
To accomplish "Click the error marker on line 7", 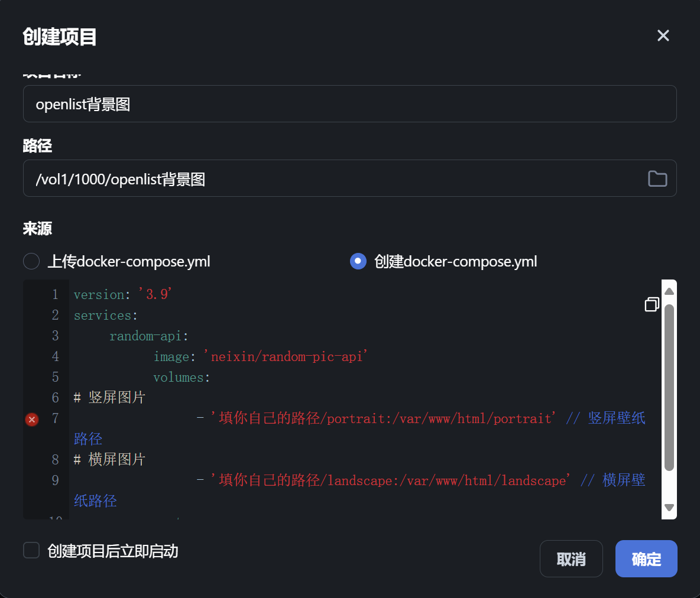I will click(x=32, y=420).
